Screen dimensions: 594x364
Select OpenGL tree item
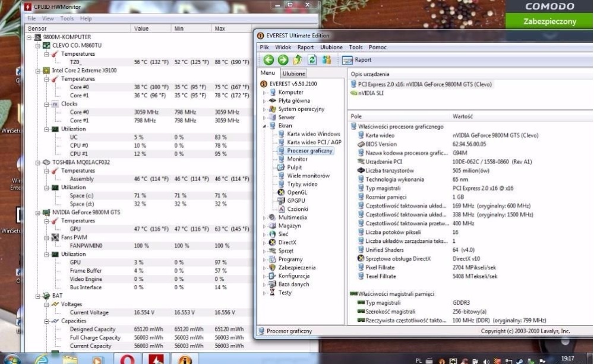click(x=297, y=192)
